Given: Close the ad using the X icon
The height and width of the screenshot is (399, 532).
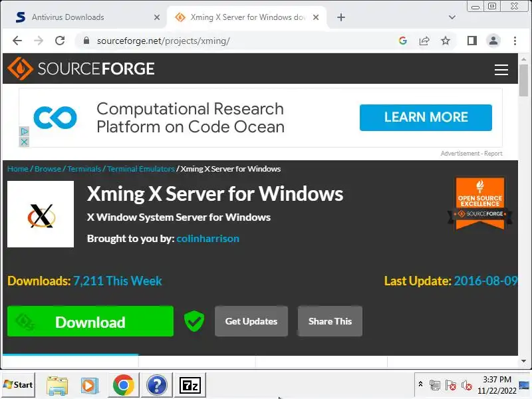Looking at the screenshot, I should point(24,142).
